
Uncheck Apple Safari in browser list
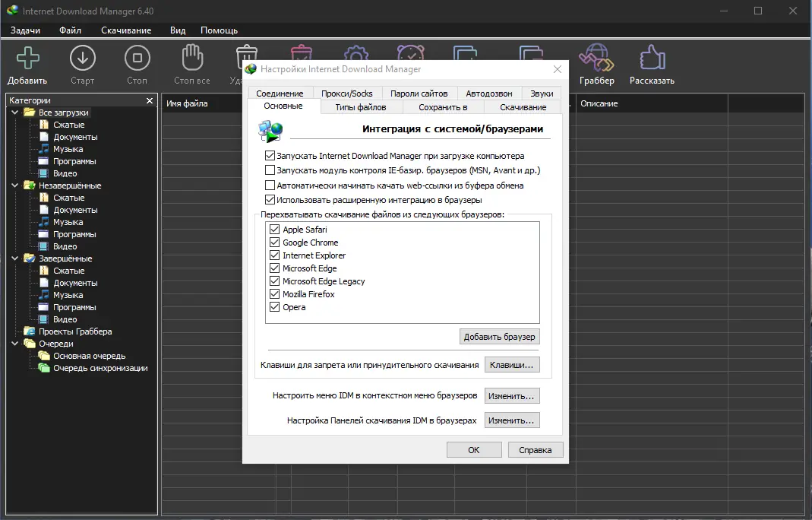click(274, 229)
